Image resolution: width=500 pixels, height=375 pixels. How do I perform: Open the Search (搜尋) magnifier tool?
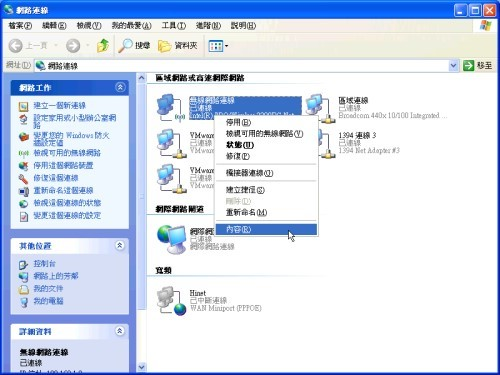click(x=134, y=46)
